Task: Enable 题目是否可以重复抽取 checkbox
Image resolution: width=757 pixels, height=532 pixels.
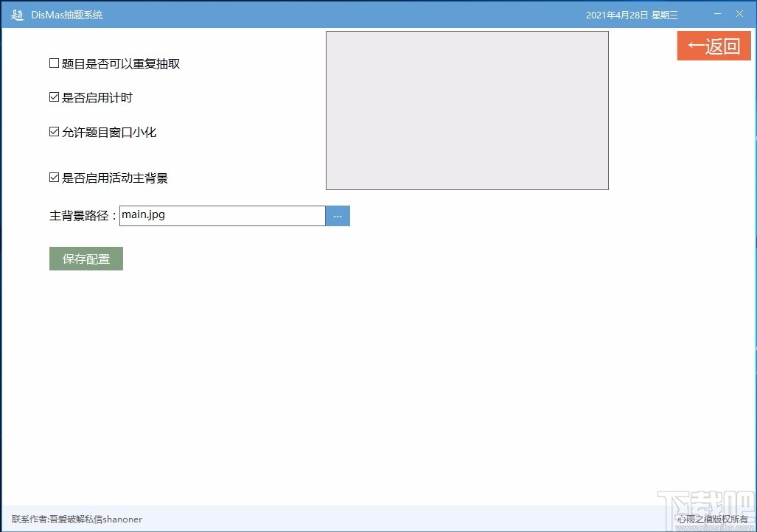Action: [54, 63]
